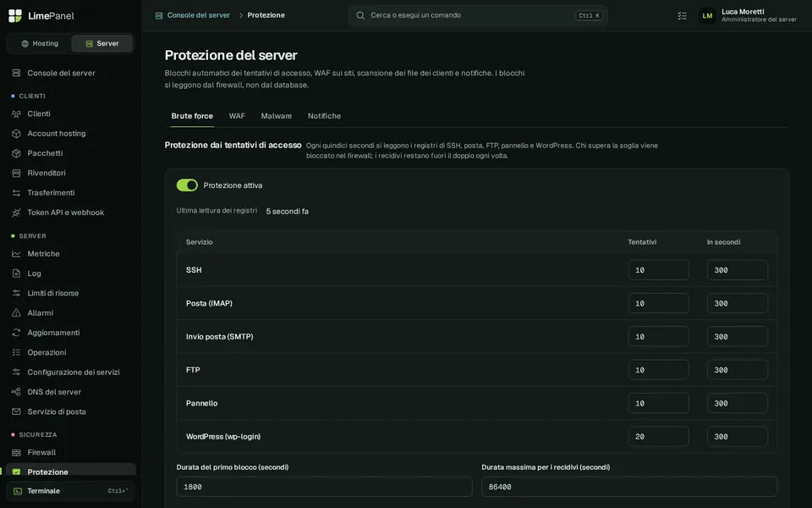Viewport: 812px width, 508px height.
Task: Click the 'Protezione del server' page title
Action: point(231,55)
